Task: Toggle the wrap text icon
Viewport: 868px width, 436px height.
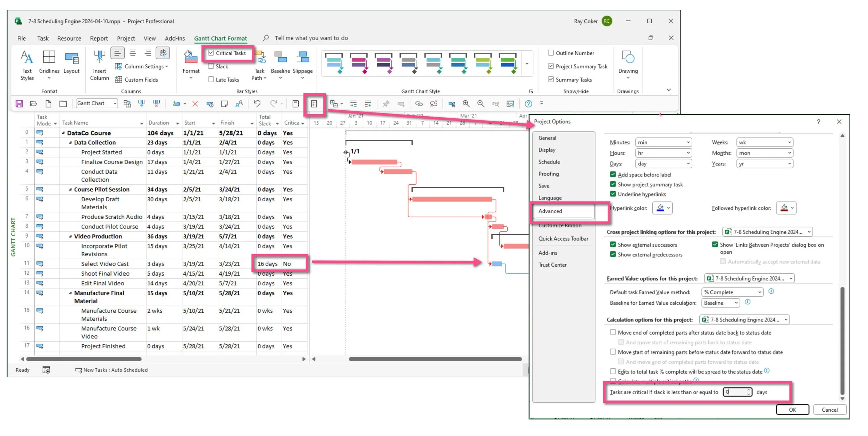Action: (163, 53)
